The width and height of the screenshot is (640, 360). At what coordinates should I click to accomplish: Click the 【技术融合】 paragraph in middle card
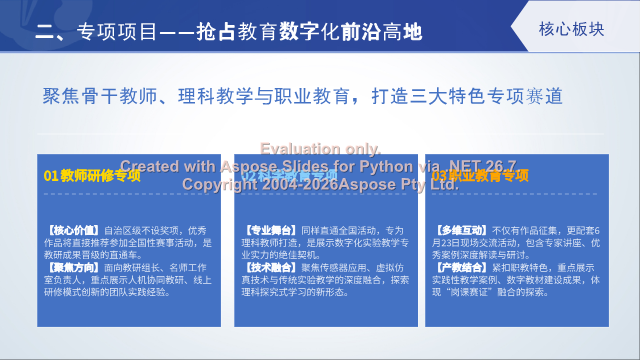(325, 280)
